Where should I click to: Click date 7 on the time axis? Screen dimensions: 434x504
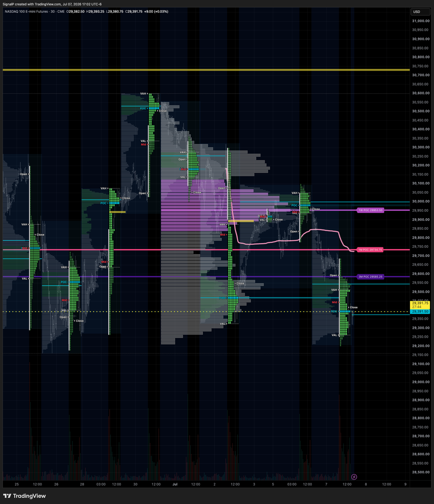pos(326,484)
